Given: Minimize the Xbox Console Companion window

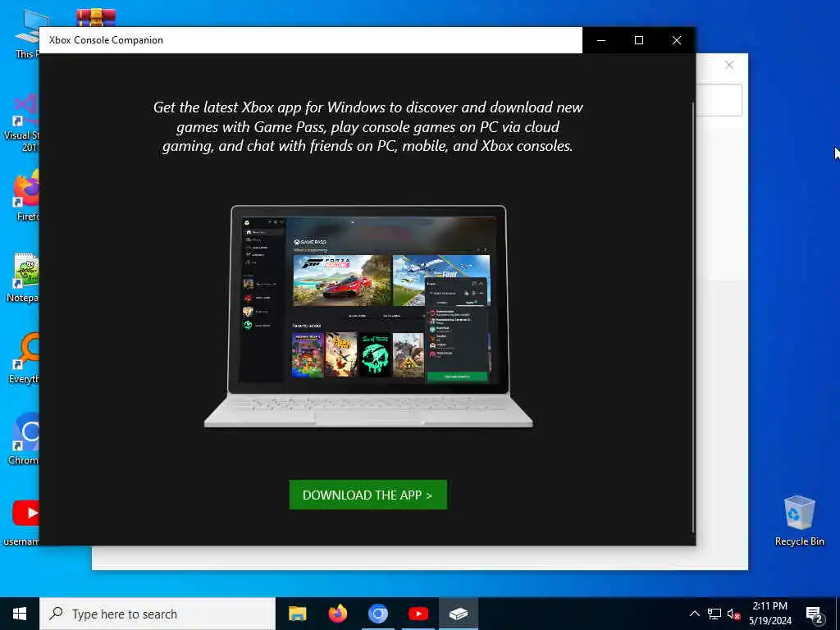Looking at the screenshot, I should coord(601,40).
